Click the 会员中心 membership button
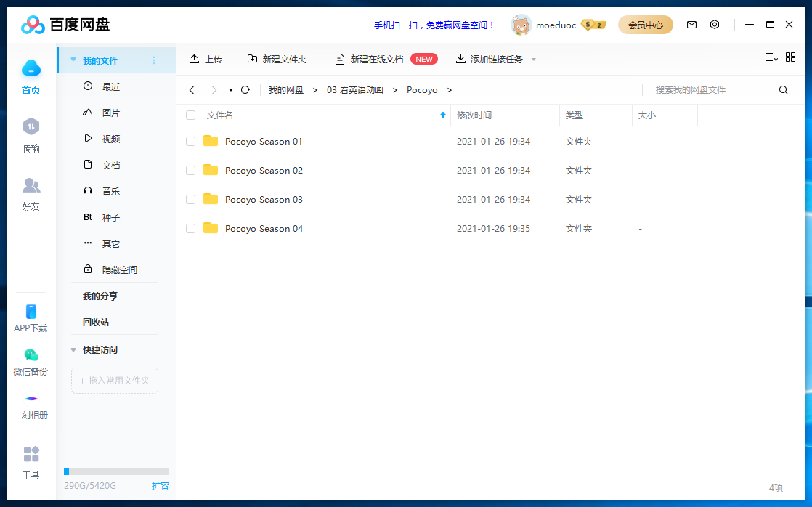812x507 pixels. click(645, 24)
